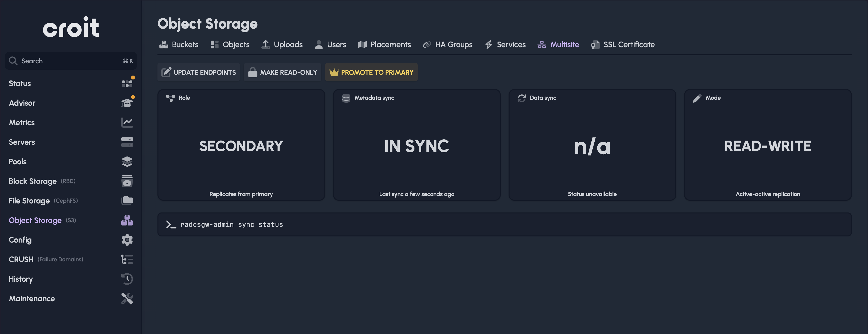This screenshot has width=868, height=334.
Task: Click the ⌘ K shortcut hint
Action: click(128, 61)
